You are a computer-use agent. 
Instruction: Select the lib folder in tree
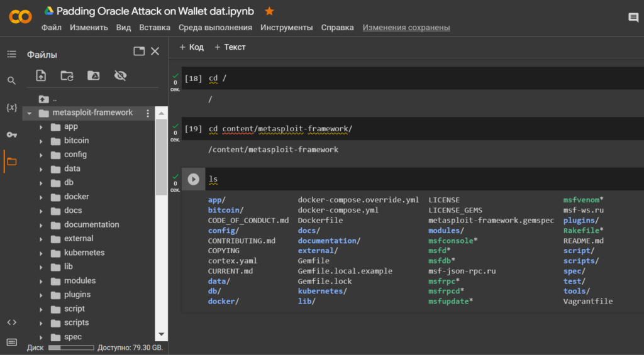click(x=68, y=267)
